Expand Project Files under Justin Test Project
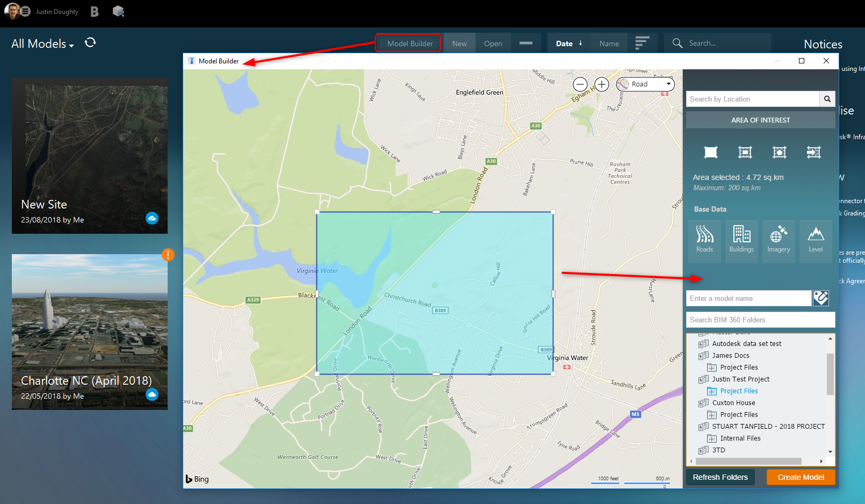Viewport: 865px width, 504px height. (x=712, y=391)
